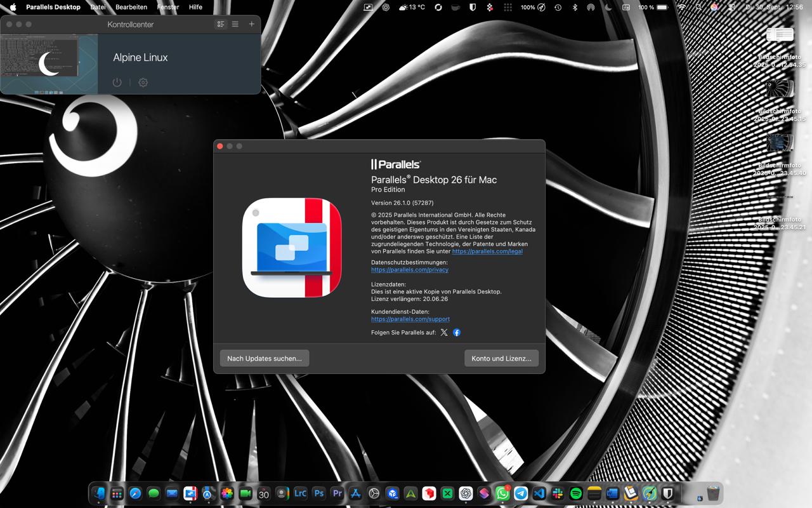Open Bluetooth menu bar icon
This screenshot has width=812, height=508.
pos(575,7)
